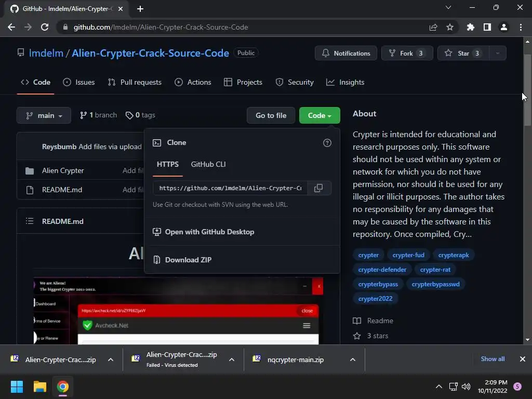Screen dimensions: 532x399
Task: Expand options for failed virus-detected download
Action: pos(232,360)
